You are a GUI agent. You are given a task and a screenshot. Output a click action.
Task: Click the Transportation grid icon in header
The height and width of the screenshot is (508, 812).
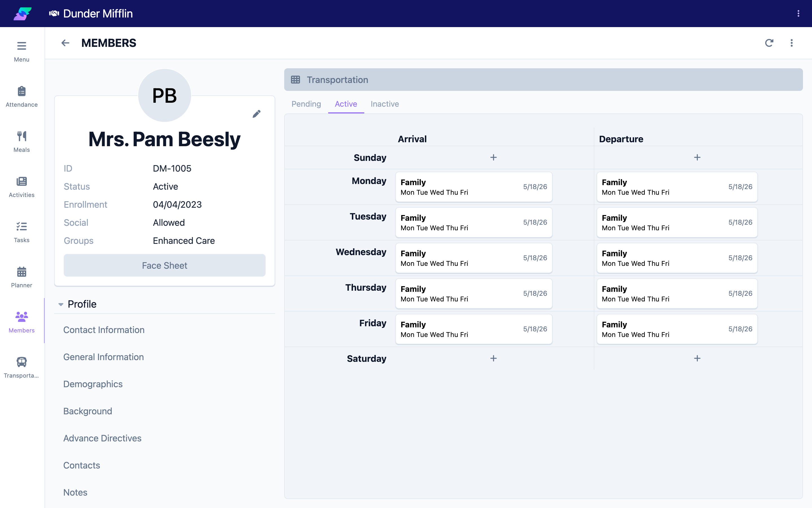[x=295, y=80]
